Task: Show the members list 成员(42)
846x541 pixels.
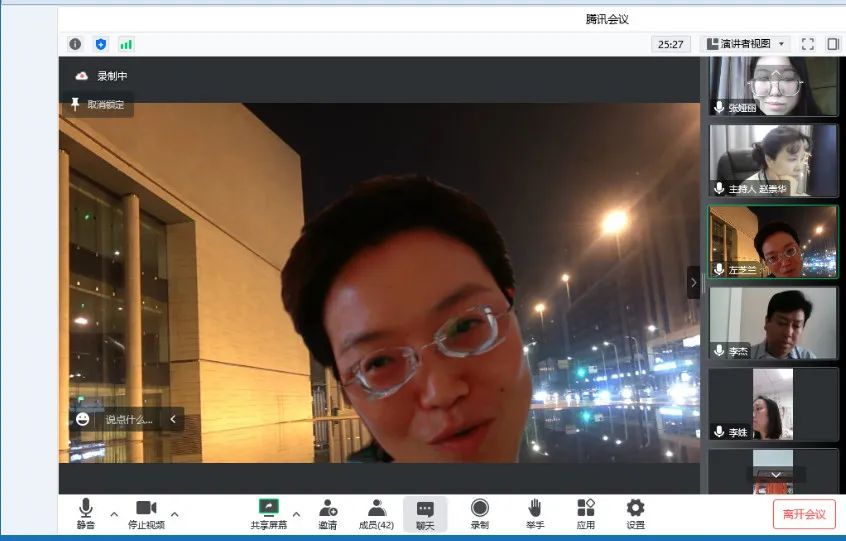Action: [x=376, y=513]
